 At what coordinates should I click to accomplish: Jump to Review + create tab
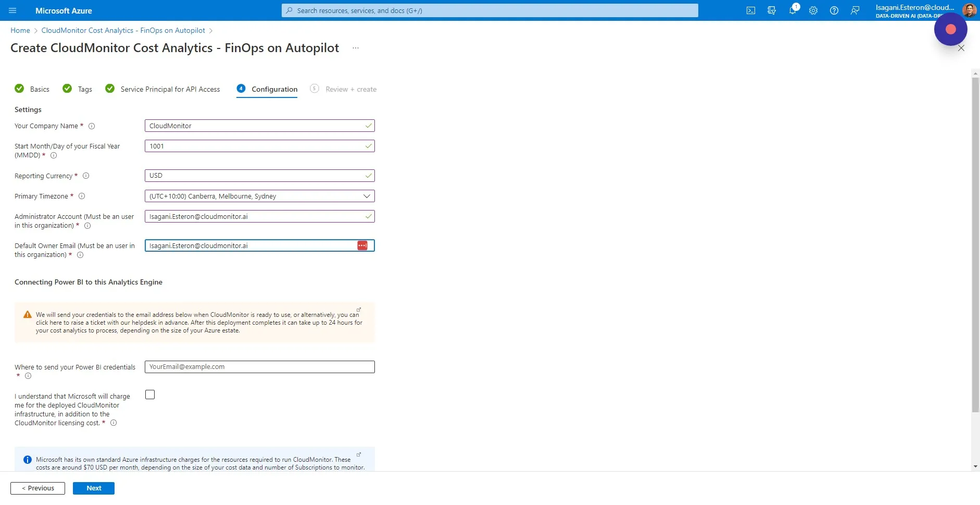coord(343,89)
